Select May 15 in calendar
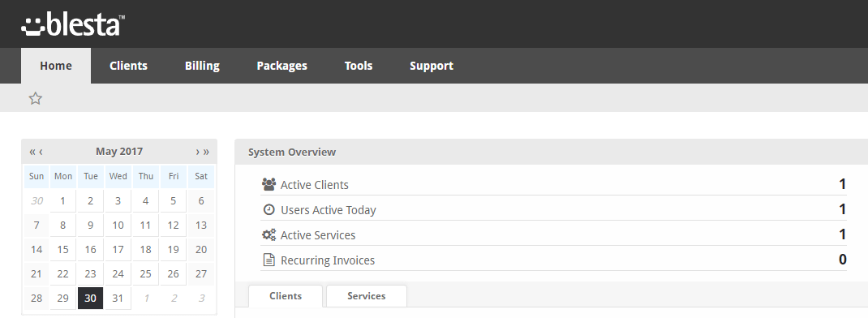This screenshot has height=318, width=868. pos(63,249)
